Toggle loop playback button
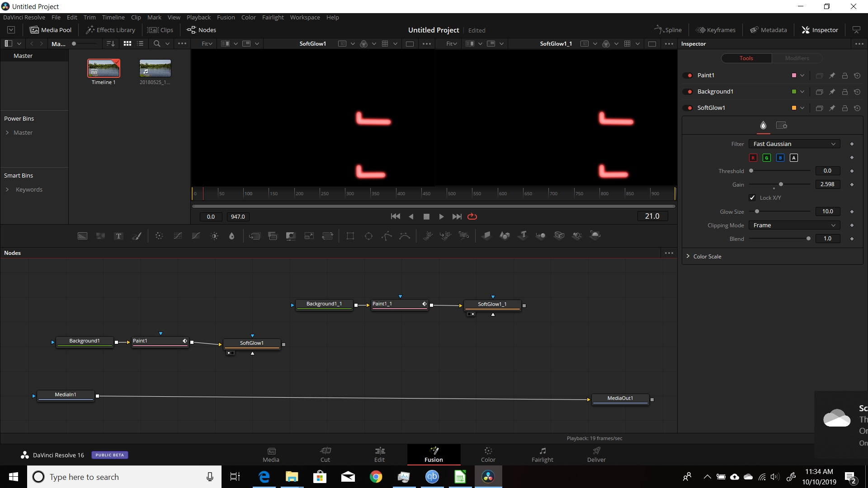This screenshot has height=488, width=868. (x=472, y=216)
